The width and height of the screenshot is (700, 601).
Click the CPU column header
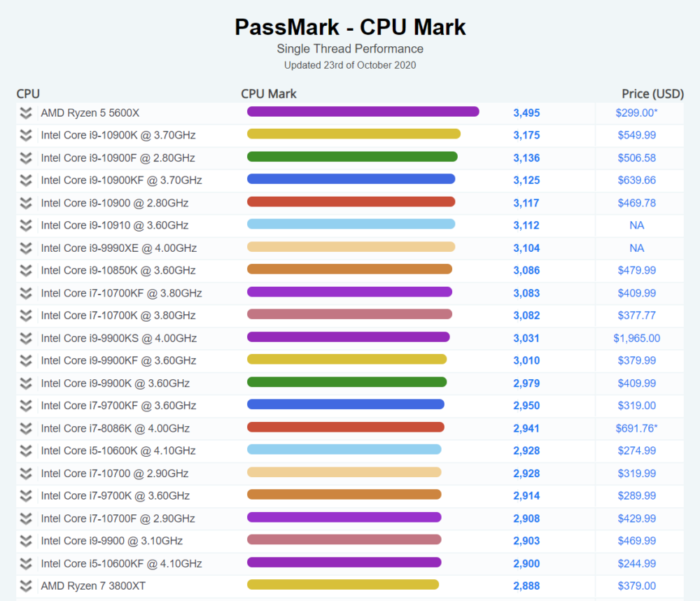click(28, 94)
